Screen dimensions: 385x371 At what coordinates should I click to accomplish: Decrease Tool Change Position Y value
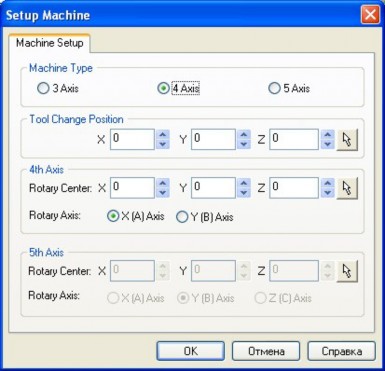(244, 144)
